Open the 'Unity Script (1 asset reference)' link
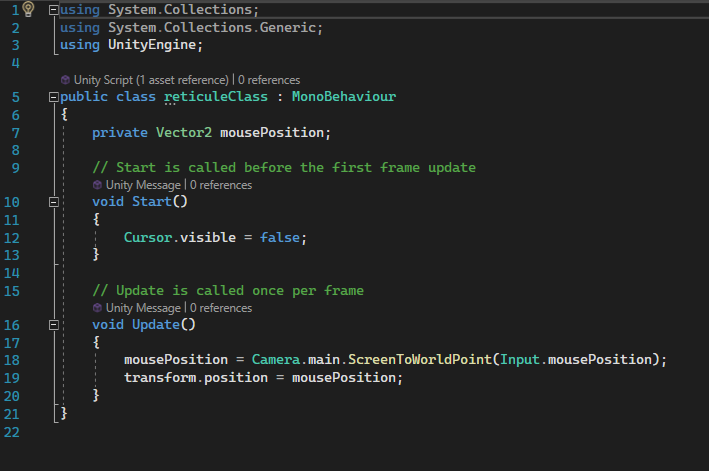 pyautogui.click(x=150, y=79)
